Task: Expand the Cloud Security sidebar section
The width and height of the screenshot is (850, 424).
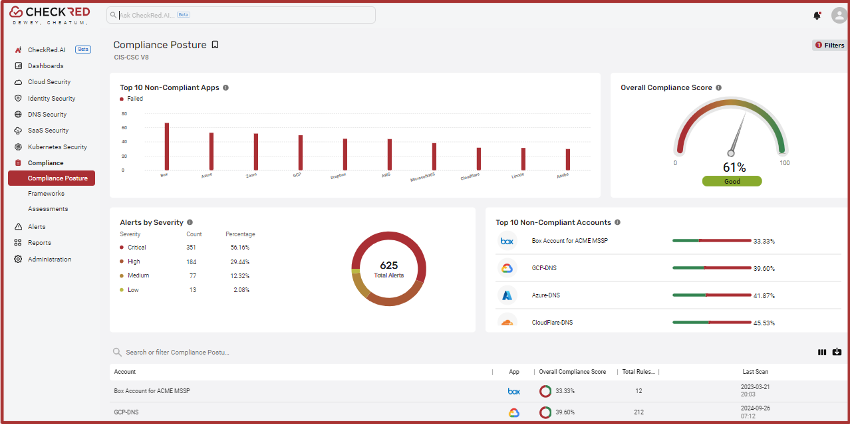Action: (48, 82)
